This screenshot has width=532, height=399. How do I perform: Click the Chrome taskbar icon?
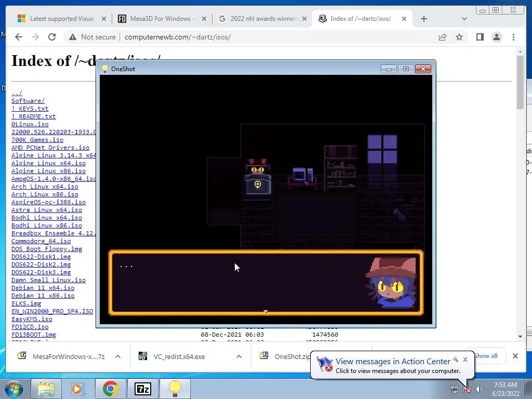[110, 389]
